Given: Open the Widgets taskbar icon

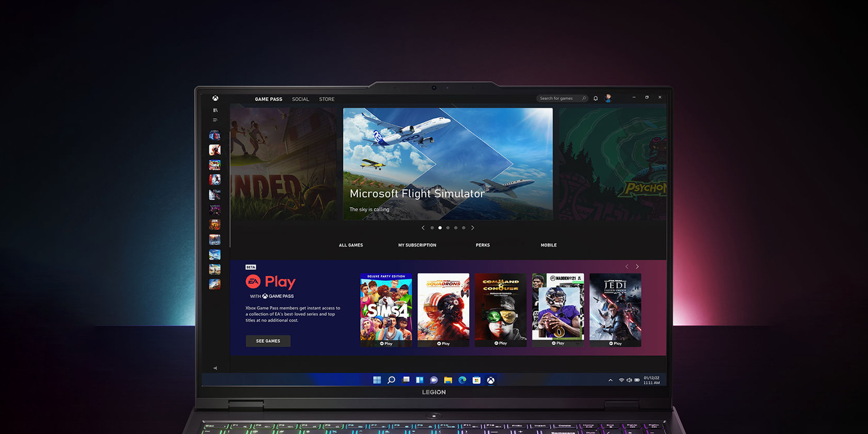Looking at the screenshot, I should (x=419, y=380).
